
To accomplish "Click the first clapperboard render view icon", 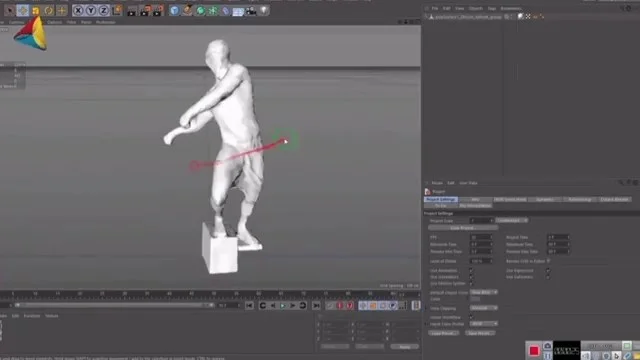I will point(132,11).
